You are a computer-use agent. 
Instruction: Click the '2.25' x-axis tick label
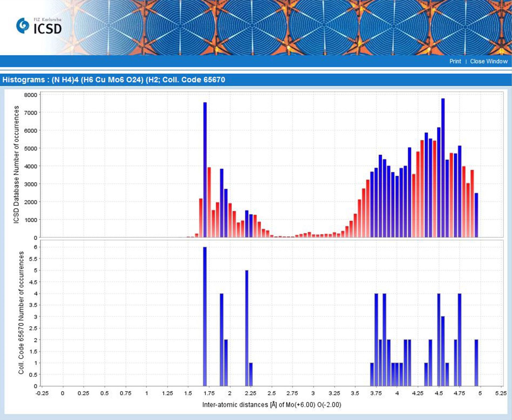tap(250, 393)
